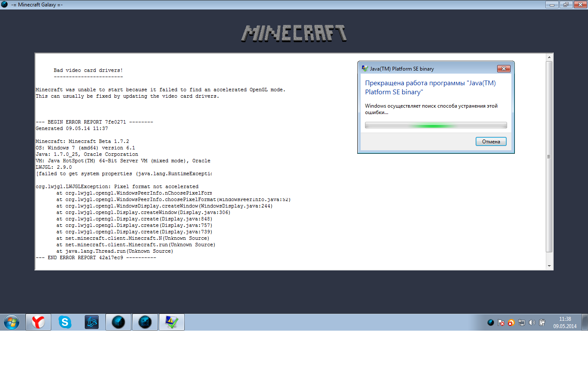Click the 'Display.create(Display.java:848)' stack line
The image size is (588, 375).
coord(134,219)
